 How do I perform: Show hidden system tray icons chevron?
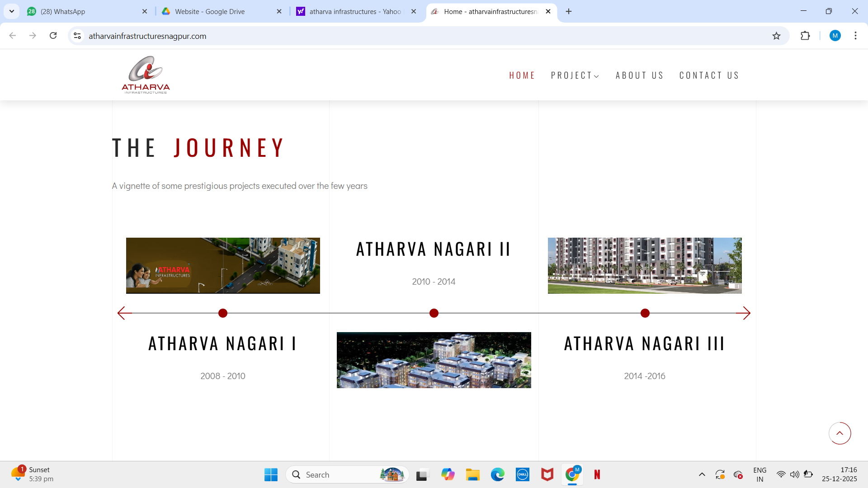tap(702, 474)
